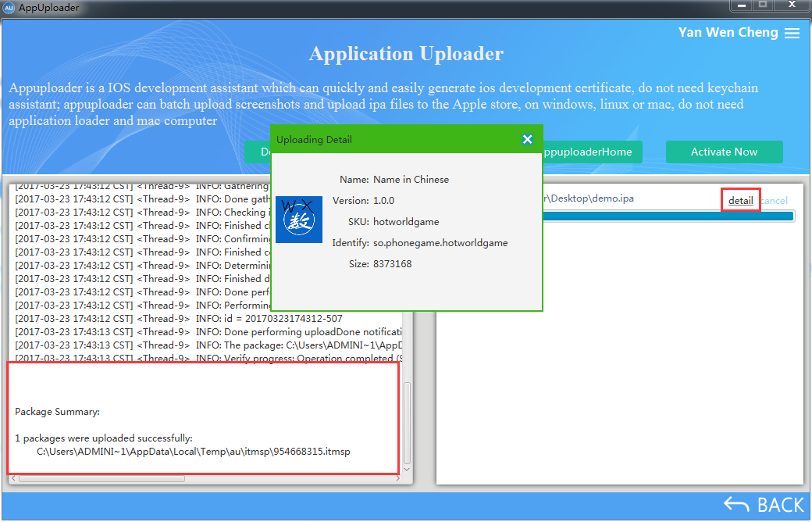Screen dimensions: 812x522
Task: Click the log panel vertical scrollbar thumb
Action: (x=407, y=423)
